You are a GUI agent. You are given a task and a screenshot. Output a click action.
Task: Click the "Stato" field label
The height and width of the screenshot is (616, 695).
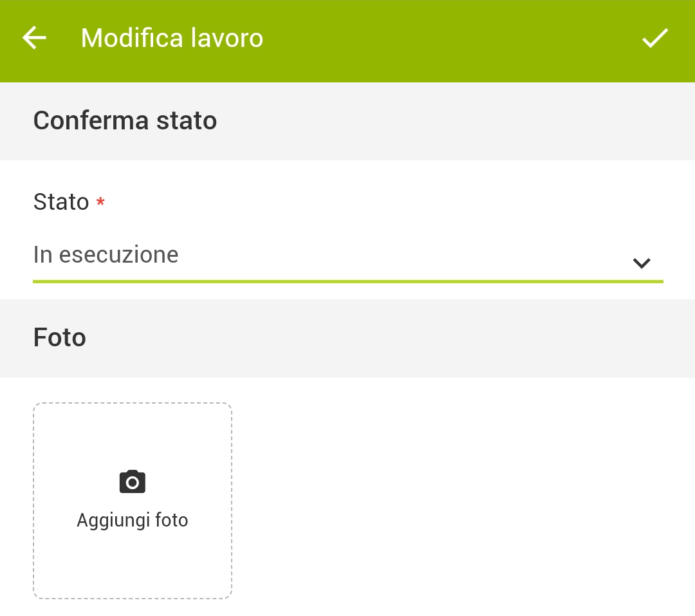point(61,202)
